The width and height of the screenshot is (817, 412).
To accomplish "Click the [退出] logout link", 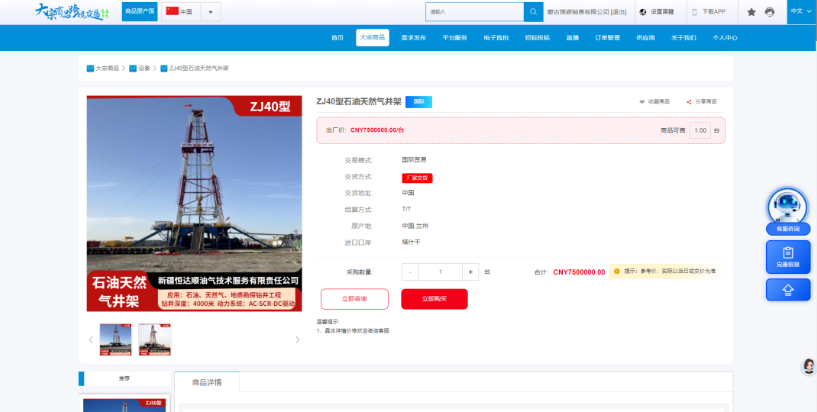I will click(618, 12).
